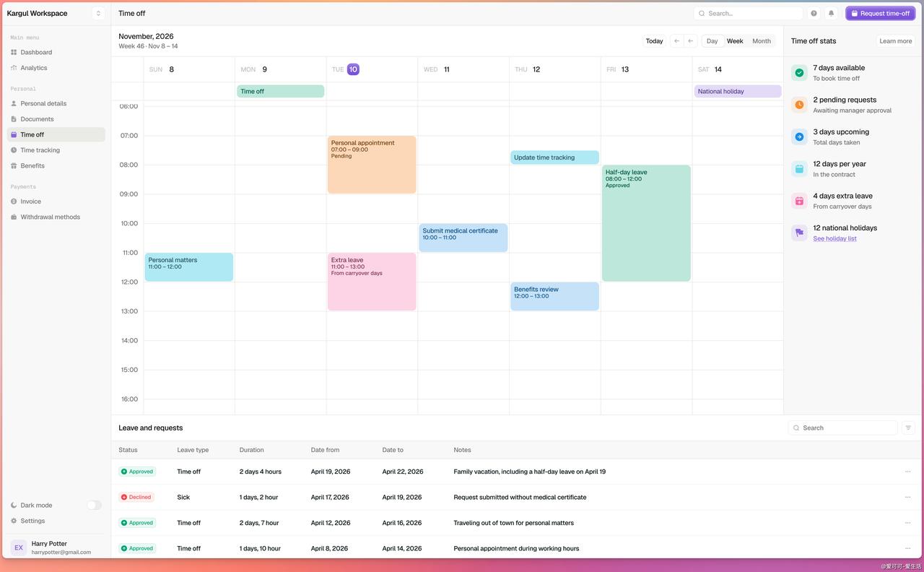Open more options for Family vacation row
The width and height of the screenshot is (924, 572).
pyautogui.click(x=908, y=472)
